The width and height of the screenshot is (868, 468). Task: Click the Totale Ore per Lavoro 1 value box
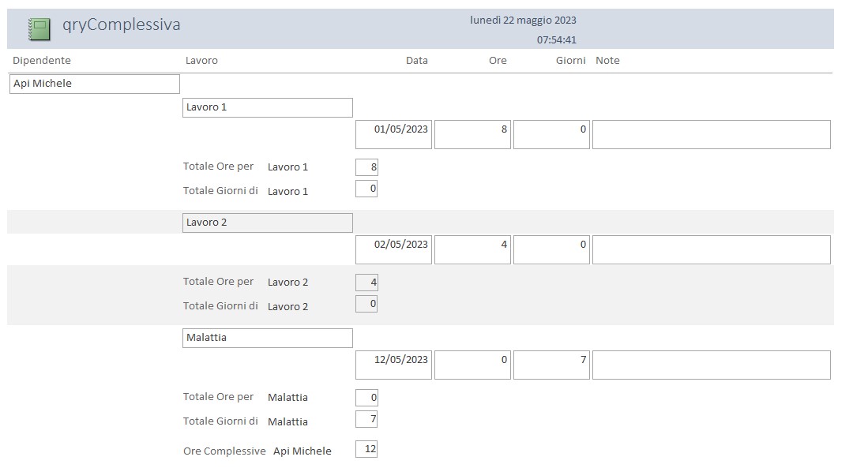[366, 167]
